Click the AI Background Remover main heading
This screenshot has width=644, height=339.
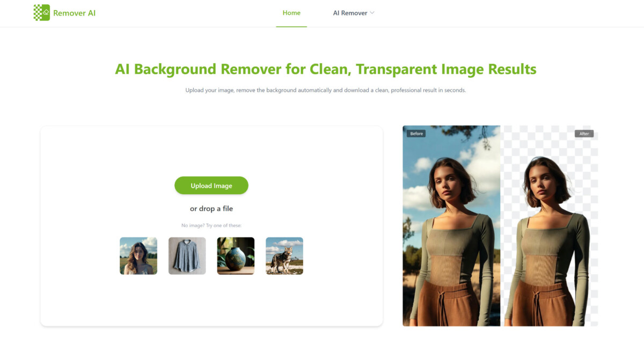coord(325,69)
